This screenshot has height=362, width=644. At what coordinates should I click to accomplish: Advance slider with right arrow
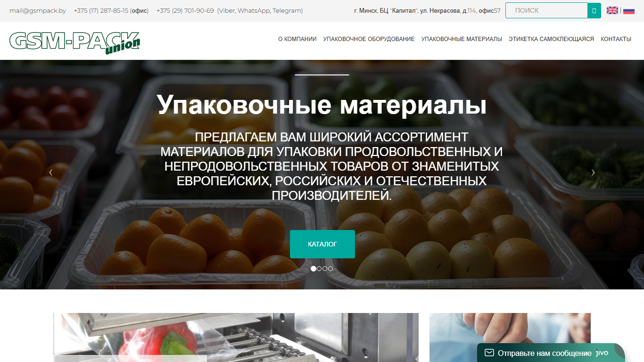pos(593,173)
